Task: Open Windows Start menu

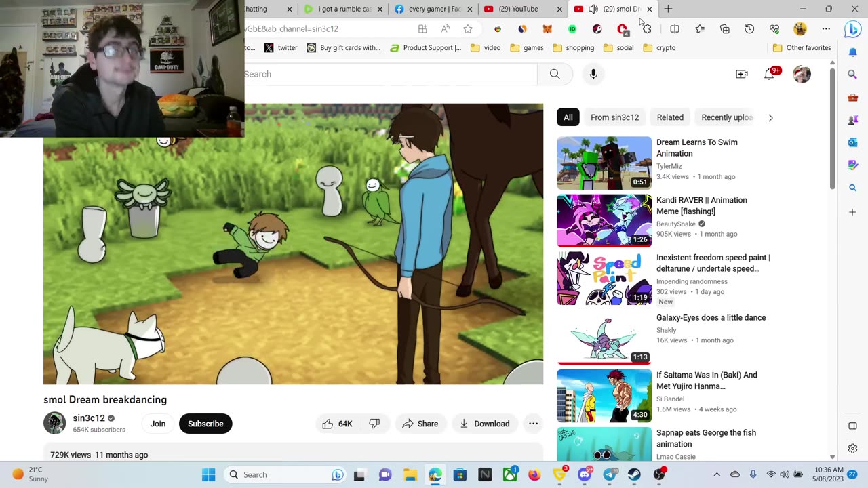Action: pyautogui.click(x=208, y=474)
